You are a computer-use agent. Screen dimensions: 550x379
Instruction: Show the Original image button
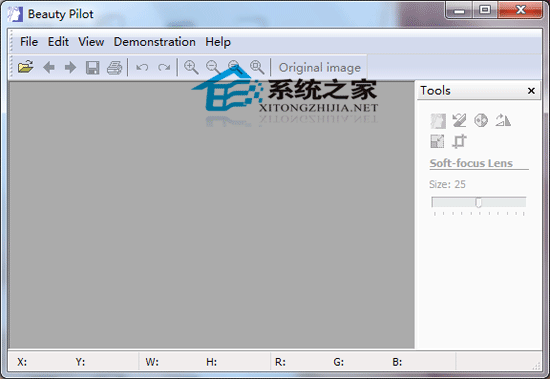320,67
